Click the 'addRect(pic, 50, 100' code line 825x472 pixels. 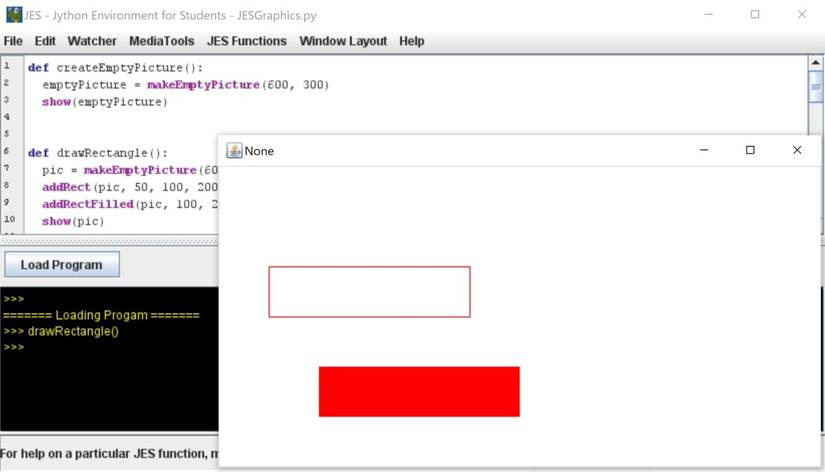coord(130,187)
